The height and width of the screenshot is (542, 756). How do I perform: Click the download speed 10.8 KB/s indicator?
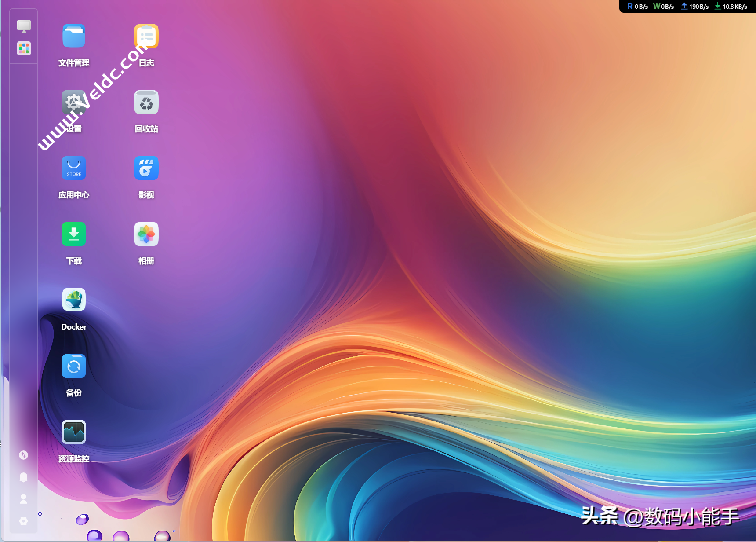click(731, 7)
